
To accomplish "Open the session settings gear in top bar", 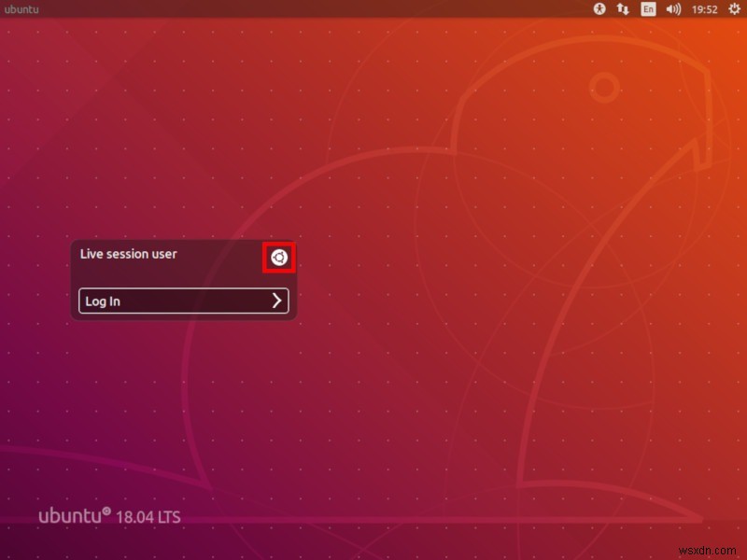I will point(734,9).
